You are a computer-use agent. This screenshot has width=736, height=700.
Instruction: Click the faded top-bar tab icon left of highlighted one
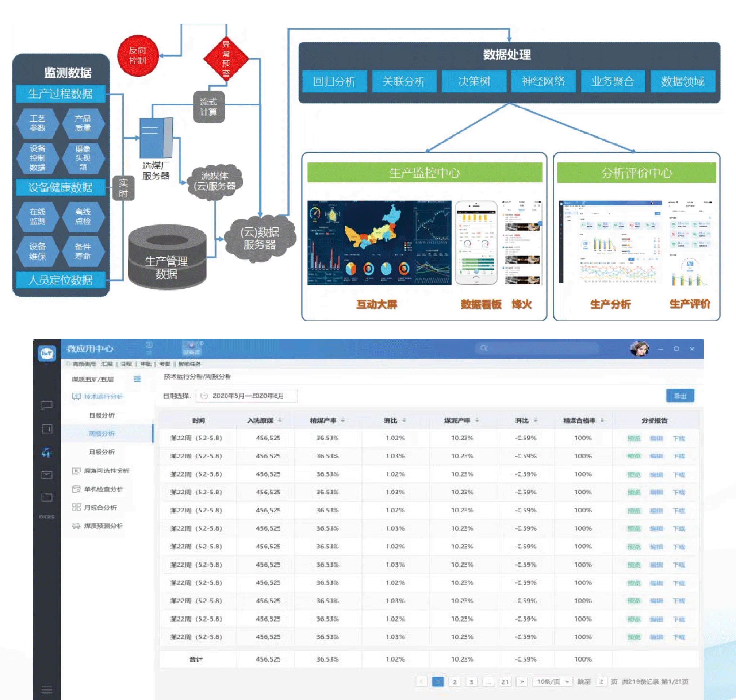pyautogui.click(x=149, y=348)
